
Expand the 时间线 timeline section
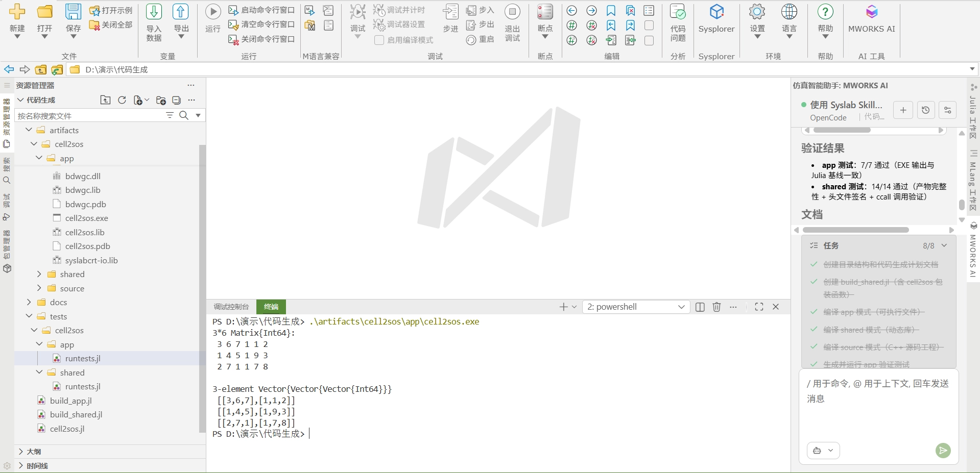(x=21, y=465)
